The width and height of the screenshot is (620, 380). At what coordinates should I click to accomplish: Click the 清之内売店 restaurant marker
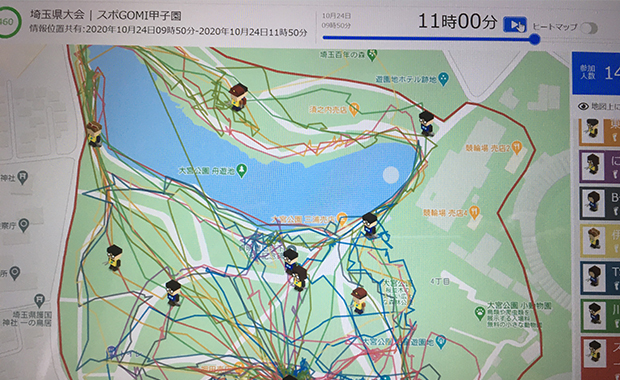tap(354, 109)
